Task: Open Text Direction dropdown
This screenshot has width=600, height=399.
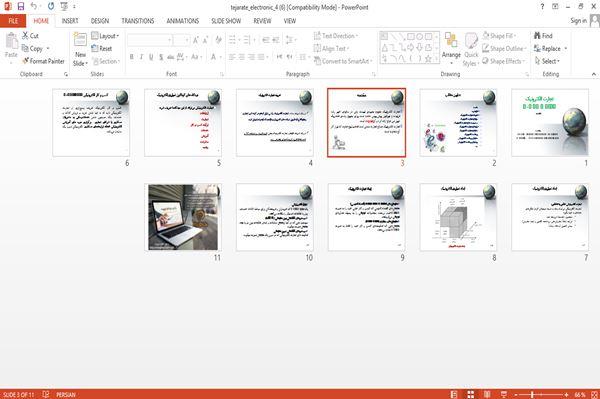Action: tap(336, 36)
